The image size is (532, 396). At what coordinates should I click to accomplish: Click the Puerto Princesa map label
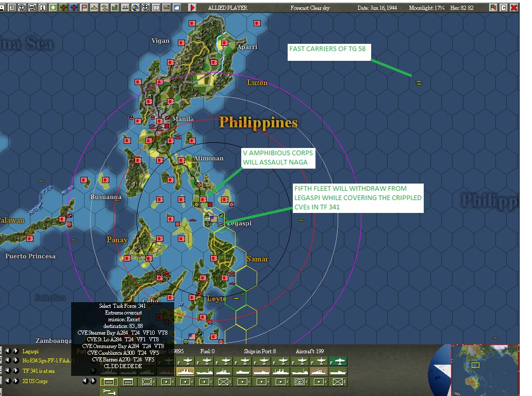click(x=30, y=256)
